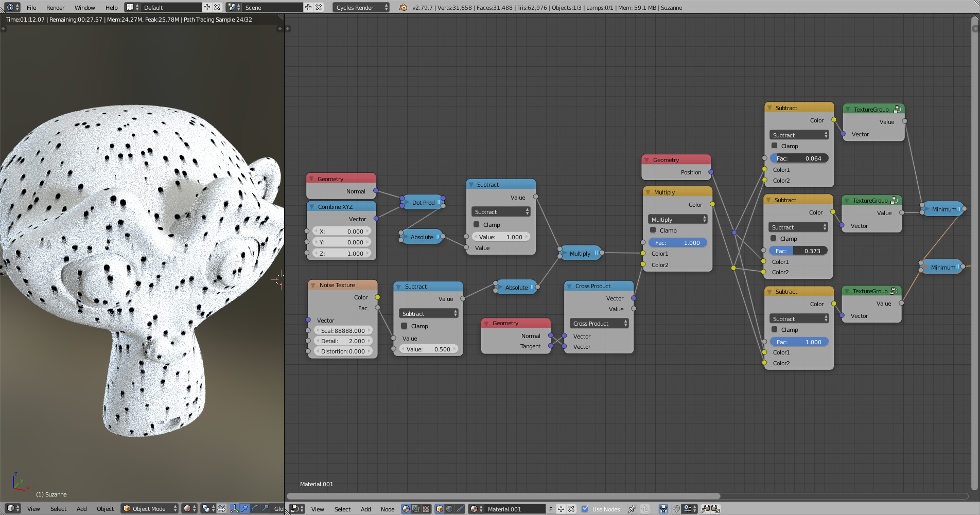Enable Clamp on the Multiply color node
980x515 pixels.
(x=653, y=230)
